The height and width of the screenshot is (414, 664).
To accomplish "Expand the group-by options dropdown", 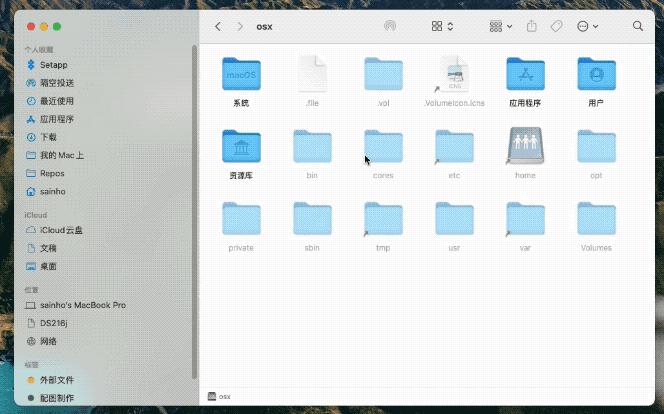I will 501,26.
